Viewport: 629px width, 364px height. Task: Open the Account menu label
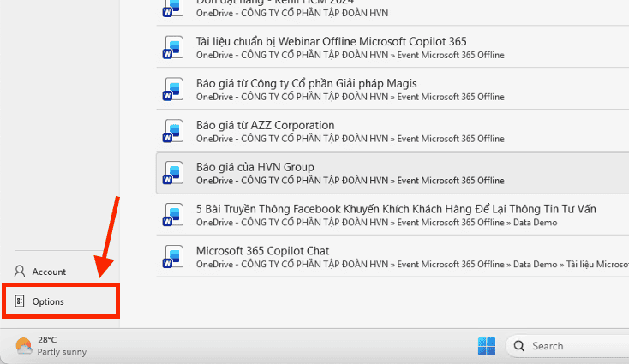pos(49,272)
